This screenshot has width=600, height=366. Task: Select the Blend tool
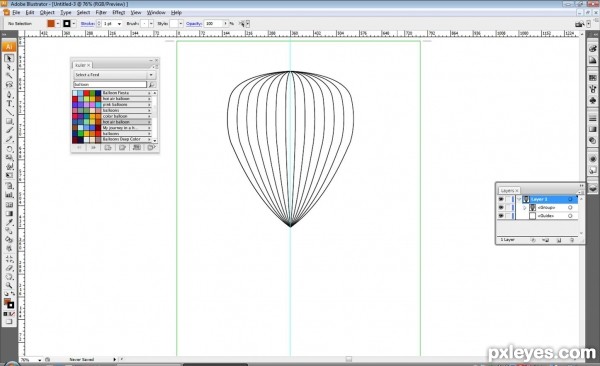(x=9, y=231)
